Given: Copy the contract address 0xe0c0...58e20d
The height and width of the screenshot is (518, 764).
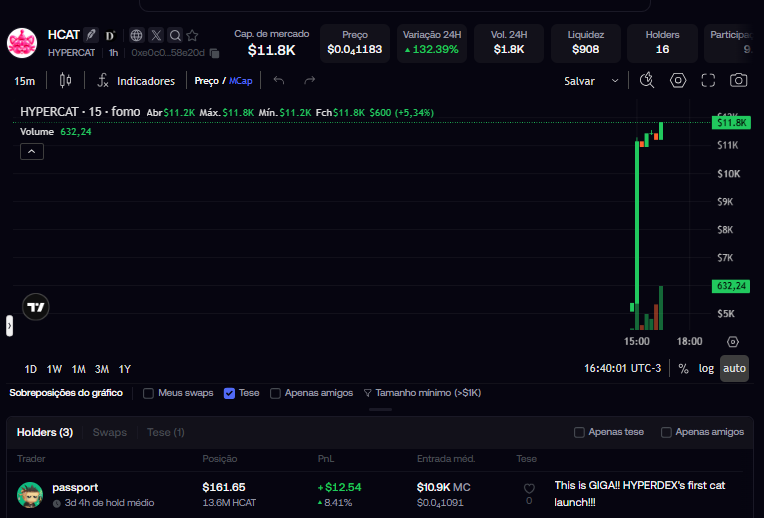Looking at the screenshot, I should pos(214,53).
